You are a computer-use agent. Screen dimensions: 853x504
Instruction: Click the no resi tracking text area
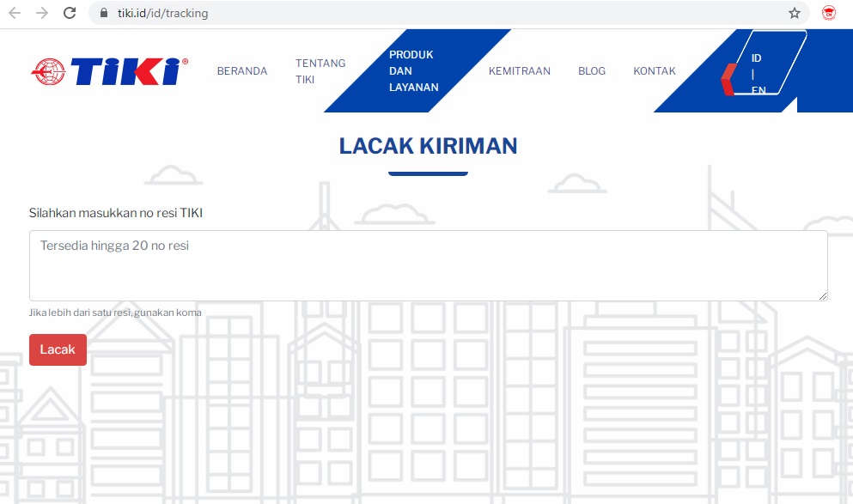point(428,265)
